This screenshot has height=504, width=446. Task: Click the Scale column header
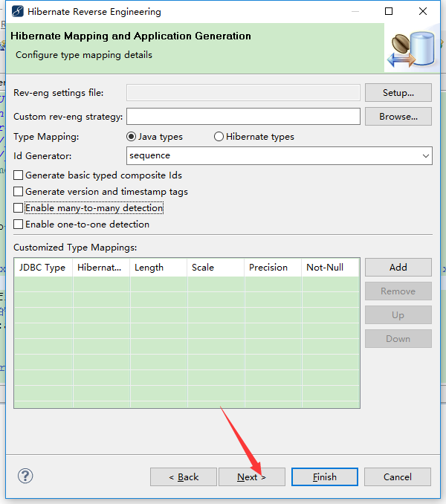(216, 268)
